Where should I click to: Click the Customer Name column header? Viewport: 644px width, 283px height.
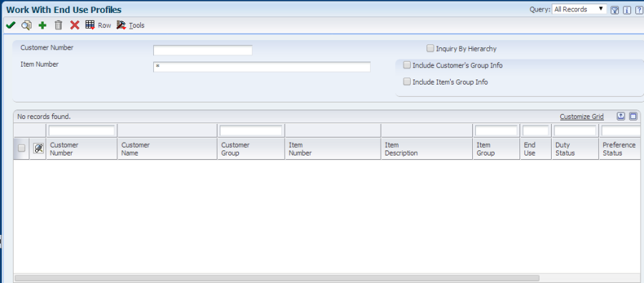point(167,149)
